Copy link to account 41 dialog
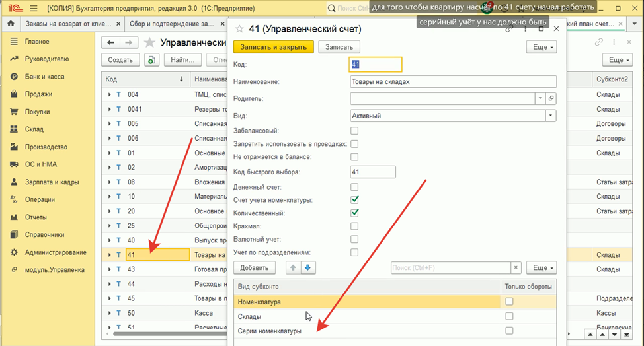The image size is (644, 346). point(509,28)
